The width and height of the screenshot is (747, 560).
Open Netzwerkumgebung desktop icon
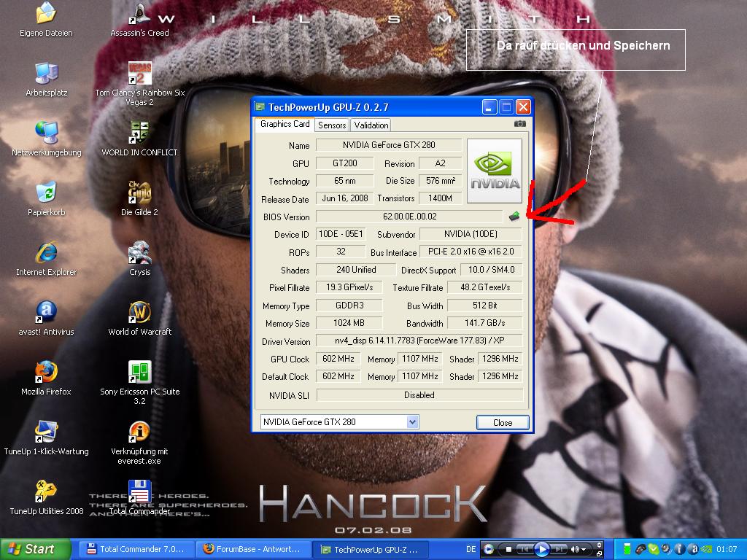point(46,139)
